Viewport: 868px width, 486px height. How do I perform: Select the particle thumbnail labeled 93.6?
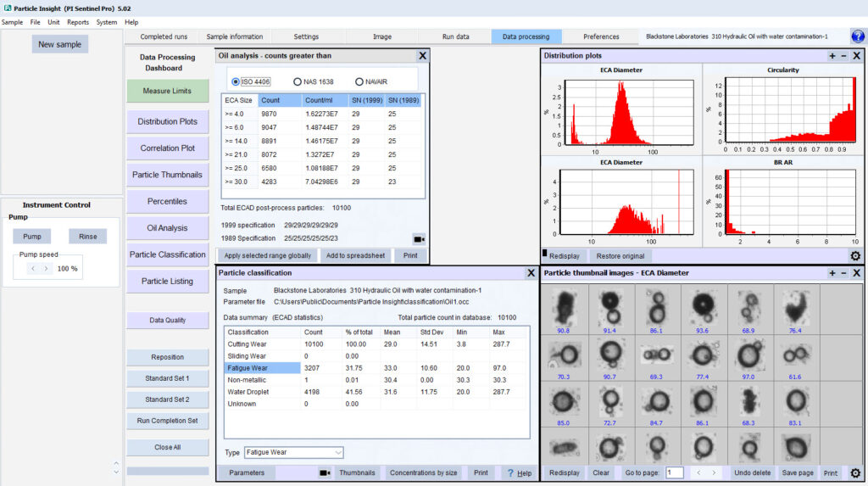(x=703, y=305)
